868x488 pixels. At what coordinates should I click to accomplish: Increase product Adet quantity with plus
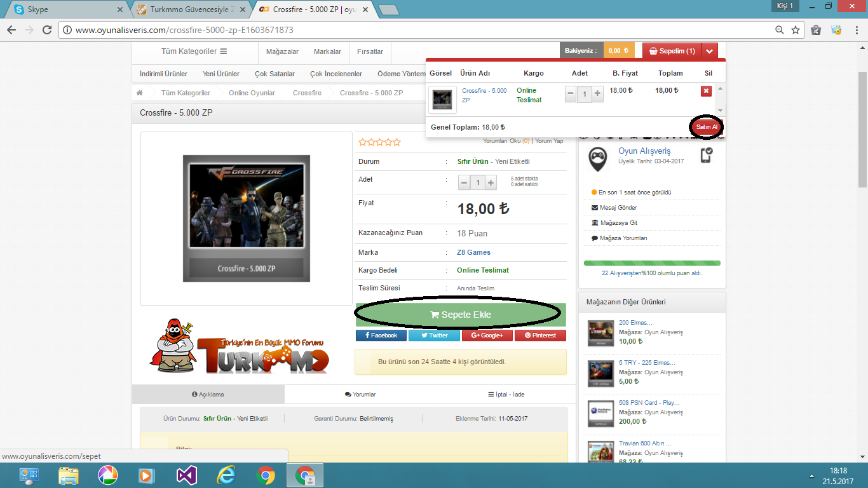pos(491,183)
